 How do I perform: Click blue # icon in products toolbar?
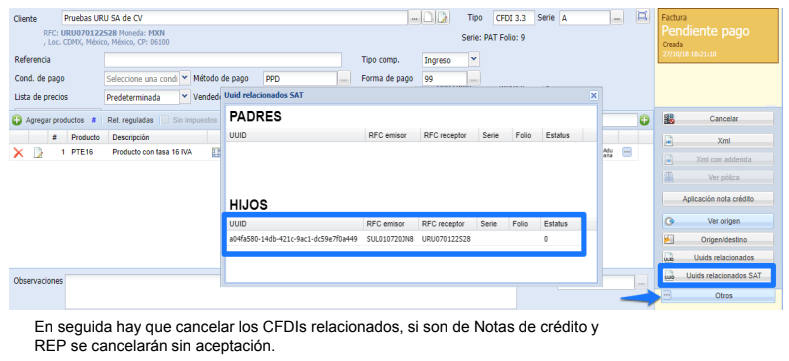tap(94, 120)
